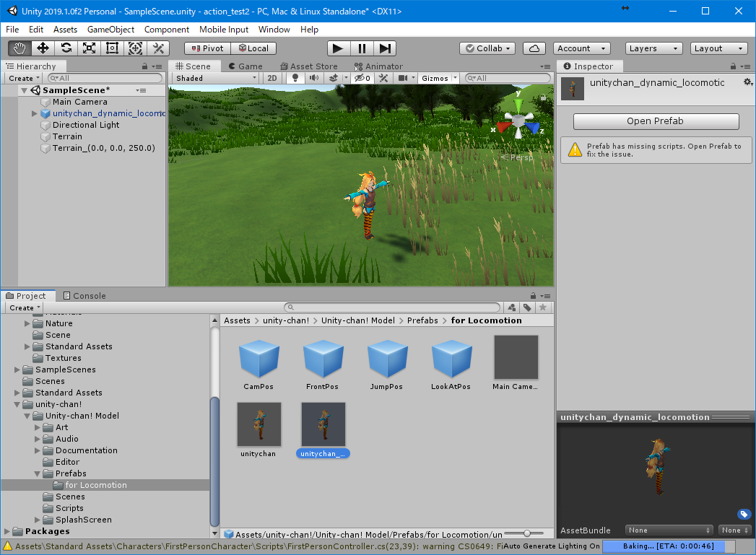Viewport: 756px width, 555px height.
Task: Click search by label icon in Project
Action: pos(527,307)
